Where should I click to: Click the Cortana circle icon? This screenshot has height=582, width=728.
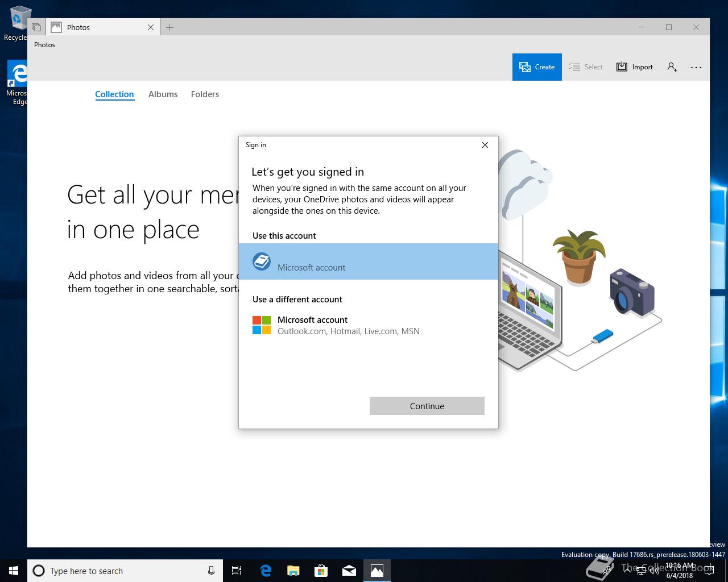[39, 571]
